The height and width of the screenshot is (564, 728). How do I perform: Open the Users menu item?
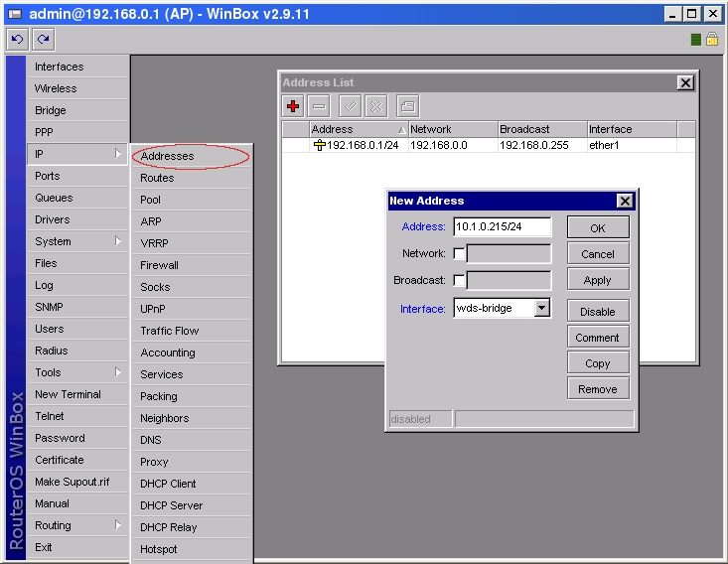pyautogui.click(x=77, y=329)
